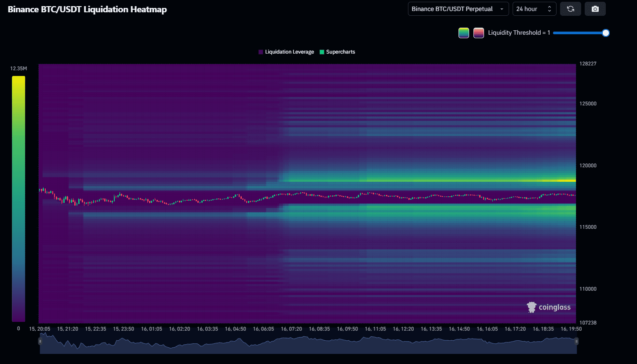Click the dropdown arrow beside Perpetual pair
637x364 pixels.
coord(502,9)
